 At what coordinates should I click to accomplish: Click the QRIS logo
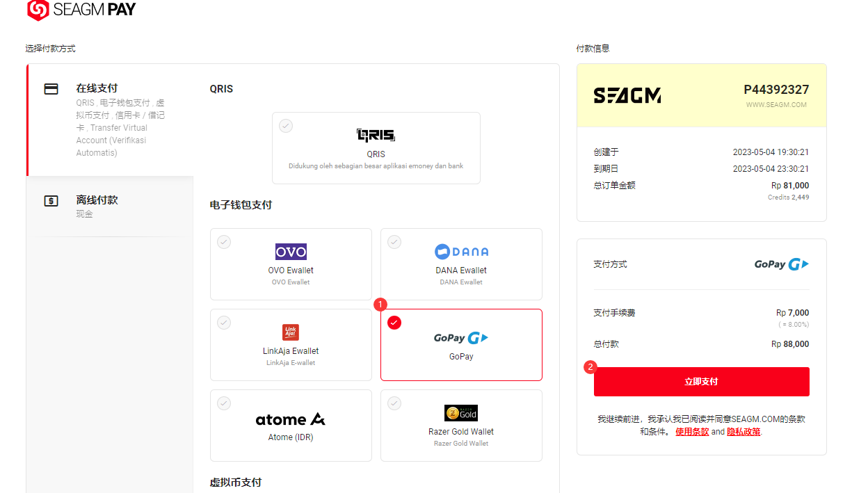[376, 135]
